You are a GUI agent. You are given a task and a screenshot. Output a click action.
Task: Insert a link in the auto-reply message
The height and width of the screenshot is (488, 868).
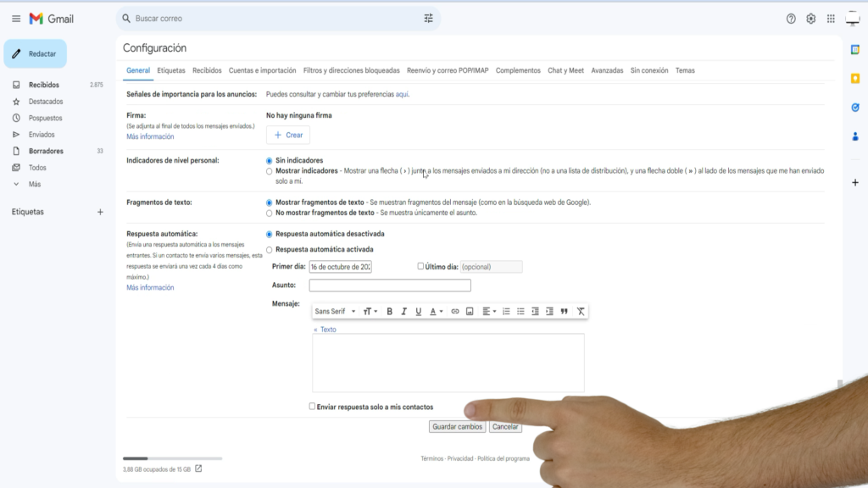click(455, 311)
